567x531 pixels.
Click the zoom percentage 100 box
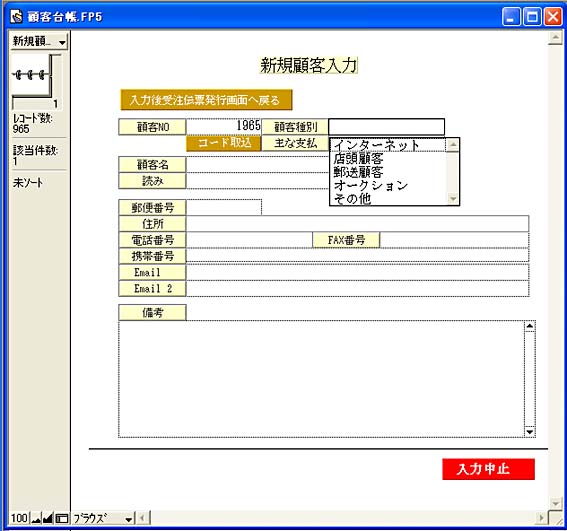(x=19, y=519)
